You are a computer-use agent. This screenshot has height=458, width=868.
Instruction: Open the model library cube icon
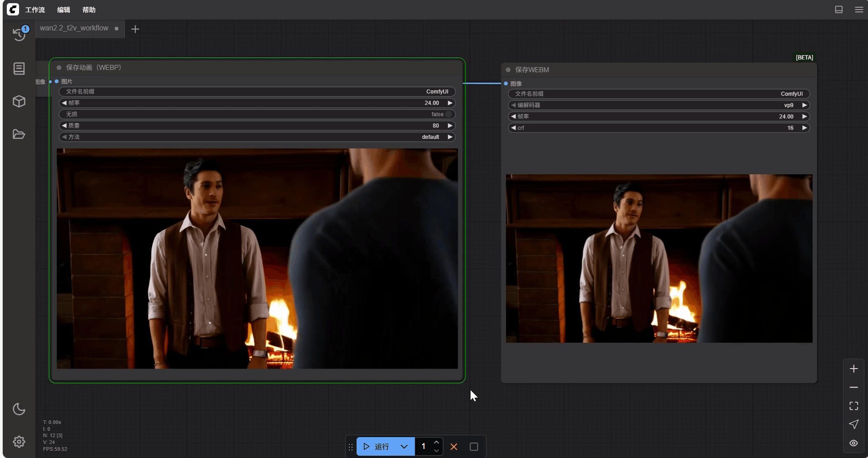(19, 101)
